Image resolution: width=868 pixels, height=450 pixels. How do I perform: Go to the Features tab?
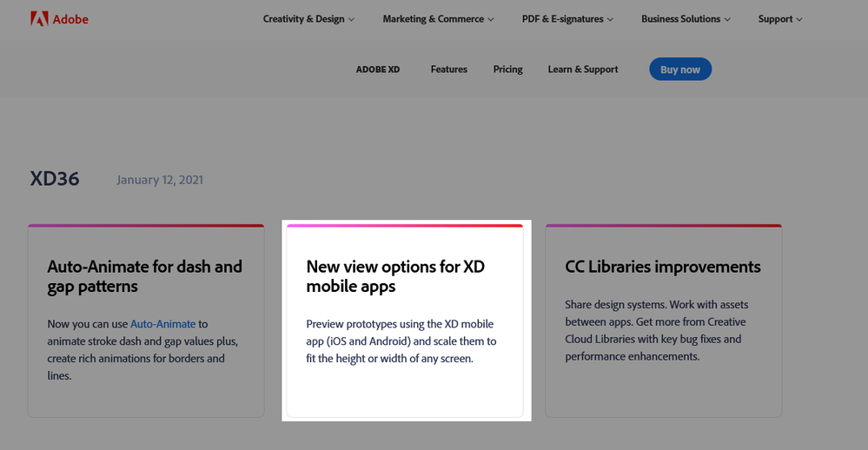coord(449,69)
